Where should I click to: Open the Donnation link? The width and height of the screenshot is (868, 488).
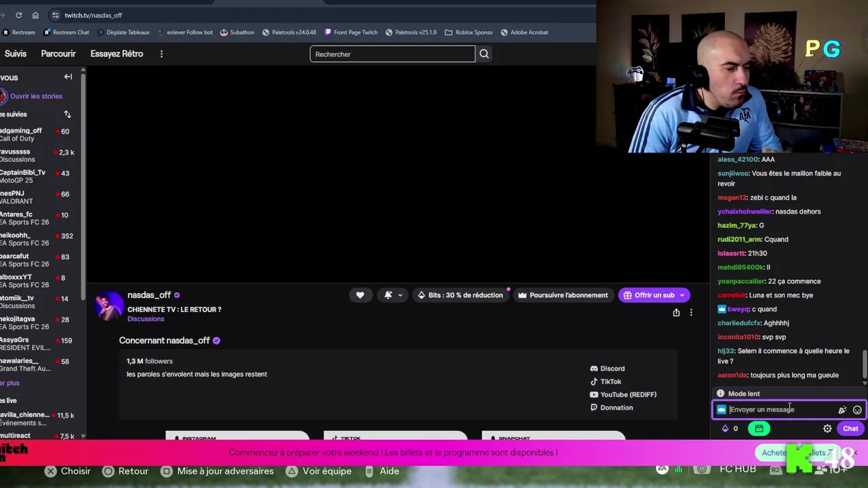click(x=612, y=407)
